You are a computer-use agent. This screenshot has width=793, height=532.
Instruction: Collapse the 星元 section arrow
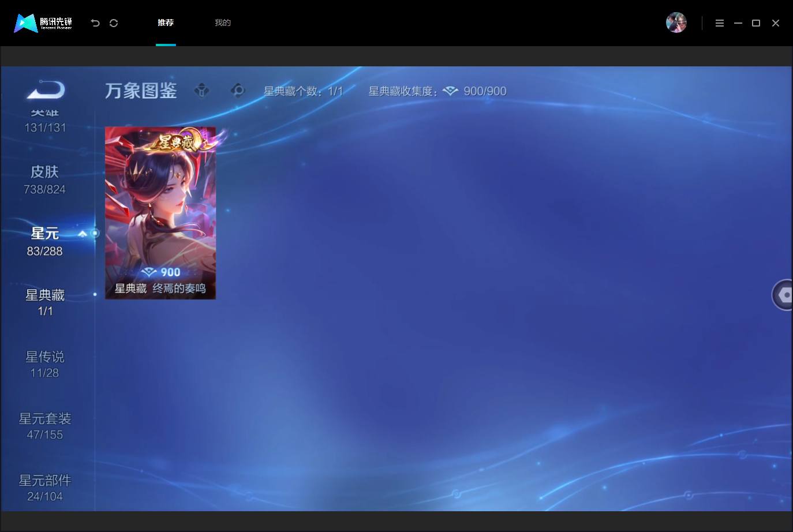click(x=83, y=234)
